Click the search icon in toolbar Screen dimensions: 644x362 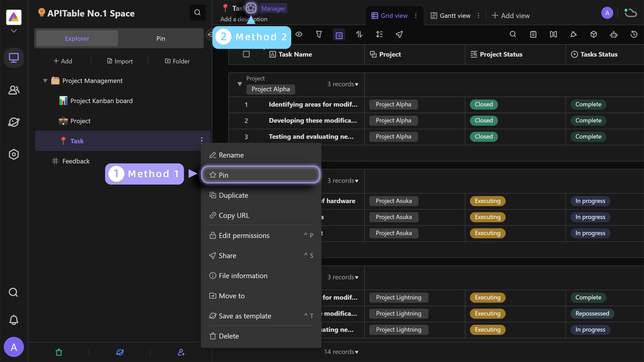513,34
